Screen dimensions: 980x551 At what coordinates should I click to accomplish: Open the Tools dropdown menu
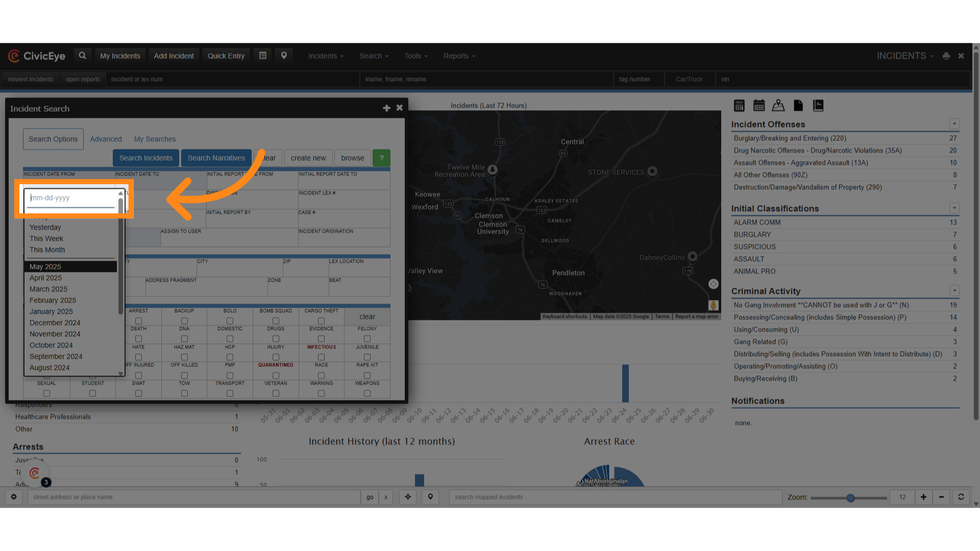(416, 56)
